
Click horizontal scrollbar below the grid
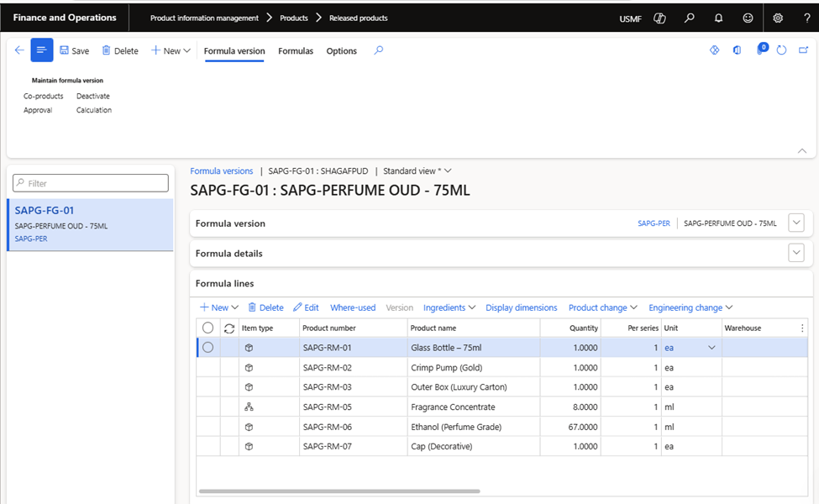tap(339, 491)
